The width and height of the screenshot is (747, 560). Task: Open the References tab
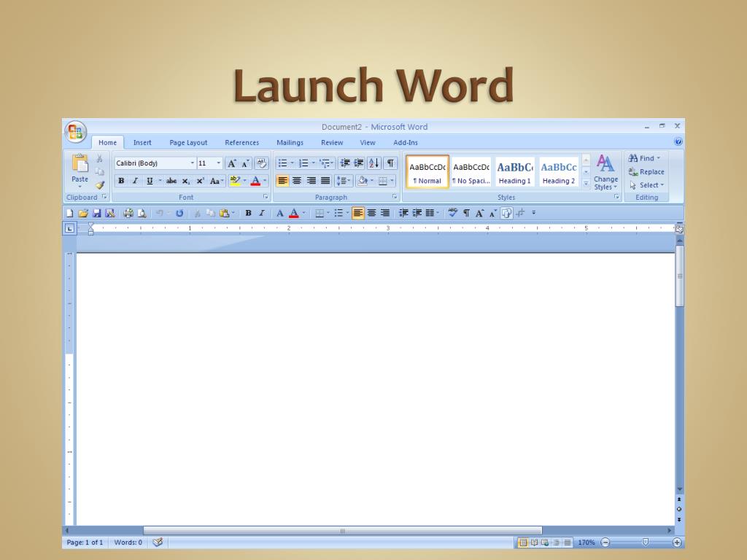[x=241, y=142]
